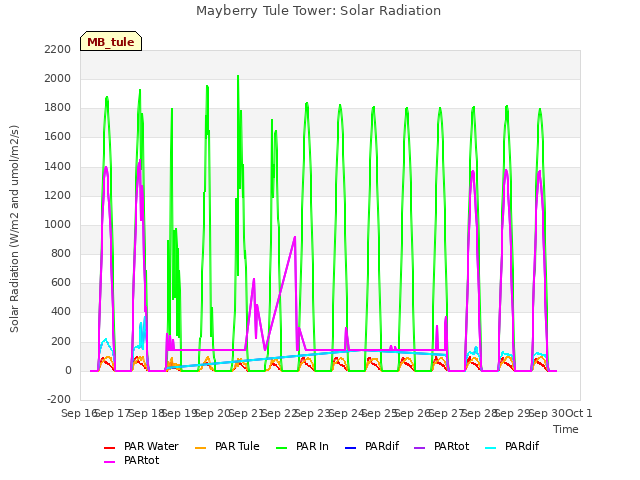Click the 2200 y-axis tick label
The image size is (640, 480).
pos(58,49)
